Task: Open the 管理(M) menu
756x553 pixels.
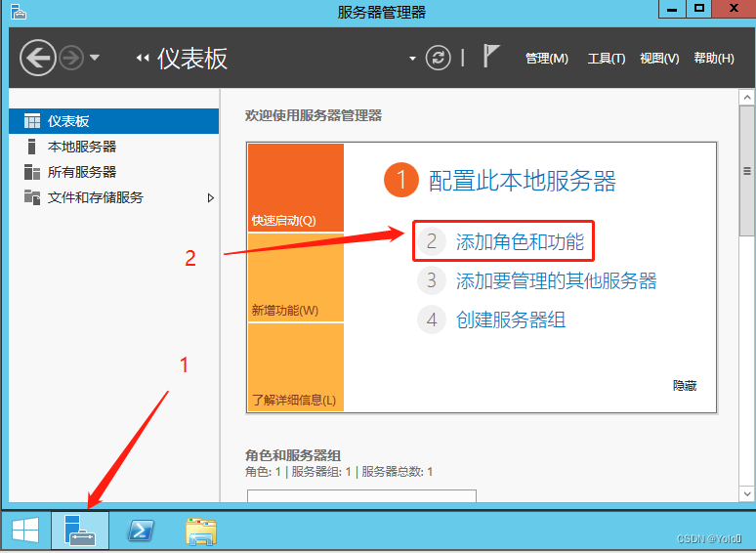Action: coord(546,59)
